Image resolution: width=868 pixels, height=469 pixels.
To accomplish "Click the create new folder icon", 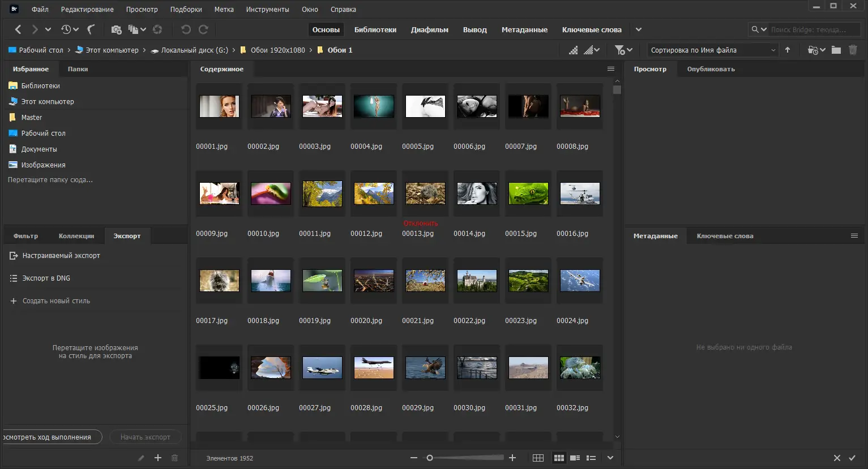I will (836, 50).
